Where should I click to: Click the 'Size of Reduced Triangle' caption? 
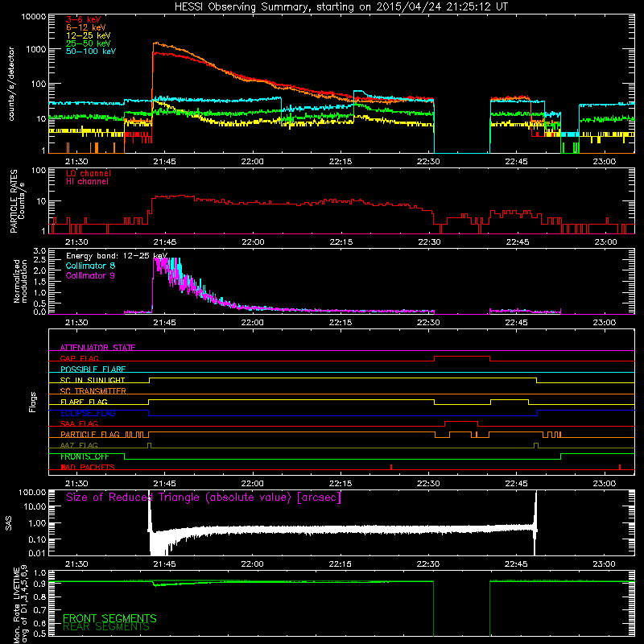coord(204,497)
